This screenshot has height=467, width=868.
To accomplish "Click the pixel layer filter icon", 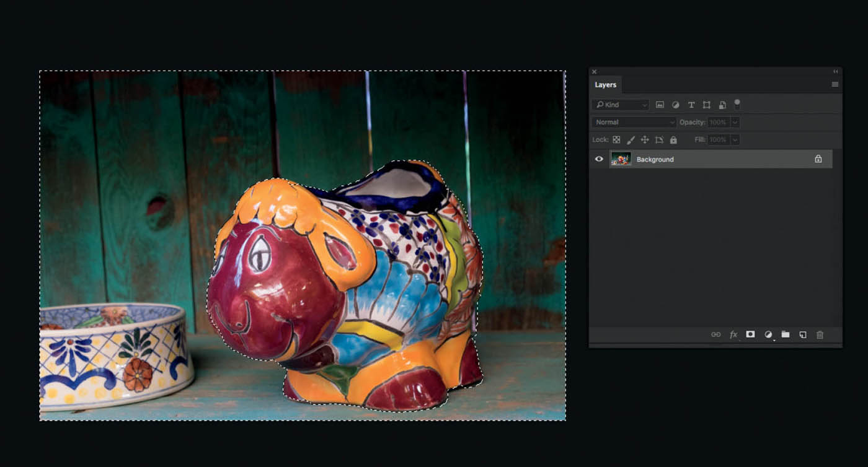I will (660, 105).
